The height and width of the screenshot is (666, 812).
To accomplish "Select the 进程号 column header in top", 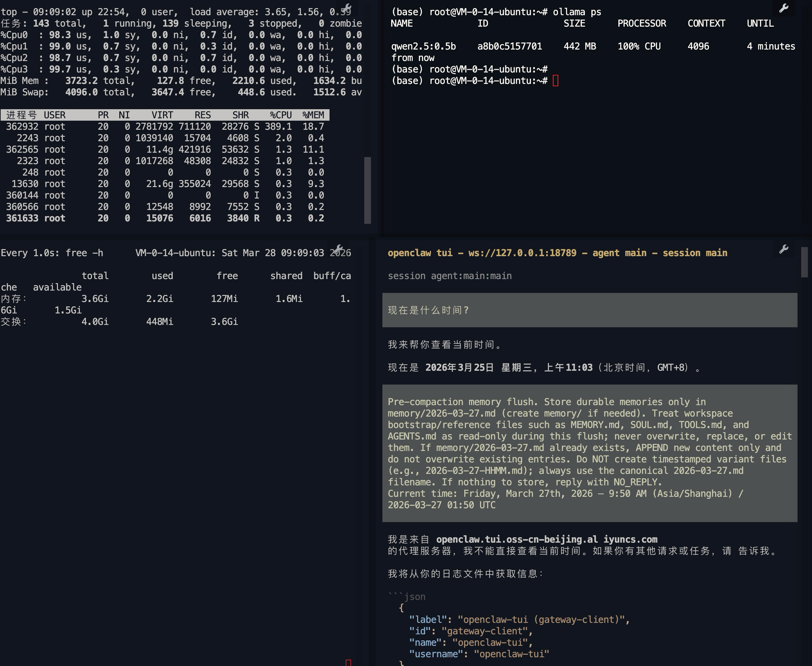I will [22, 115].
